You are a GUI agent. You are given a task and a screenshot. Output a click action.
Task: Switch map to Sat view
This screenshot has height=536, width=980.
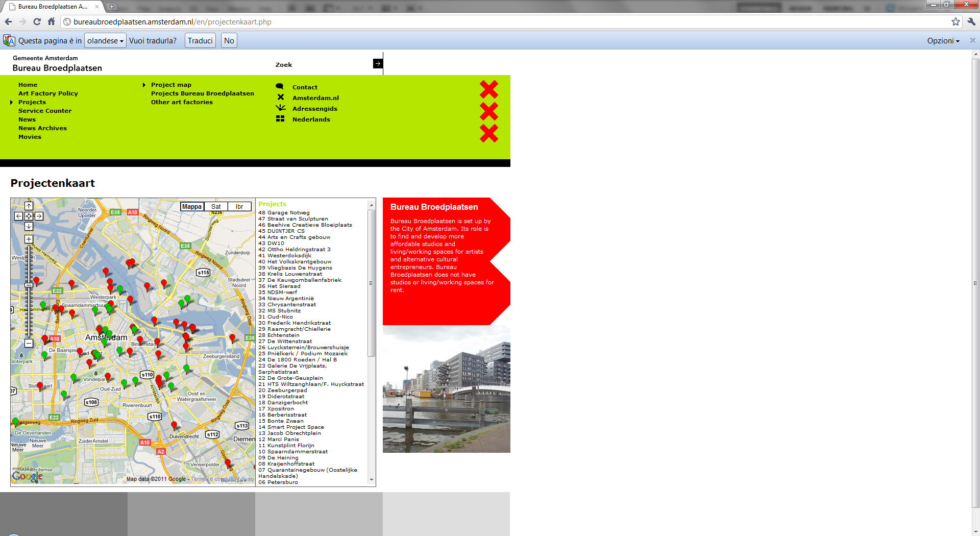click(216, 207)
